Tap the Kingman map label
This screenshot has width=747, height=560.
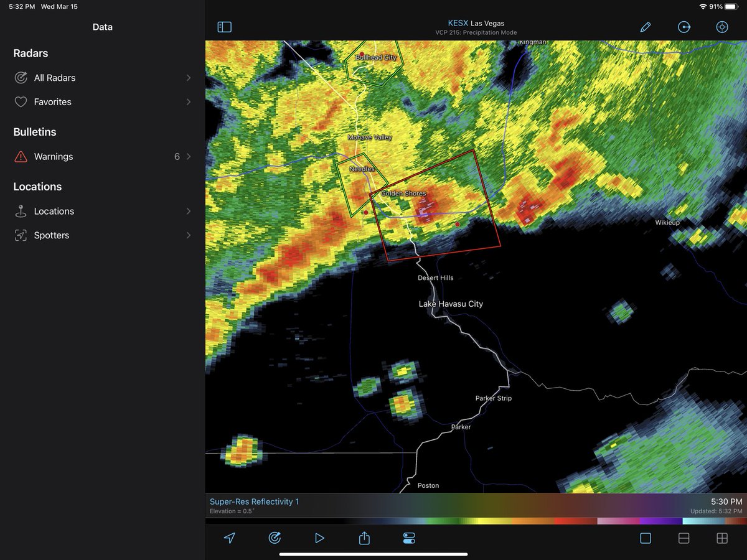(533, 42)
